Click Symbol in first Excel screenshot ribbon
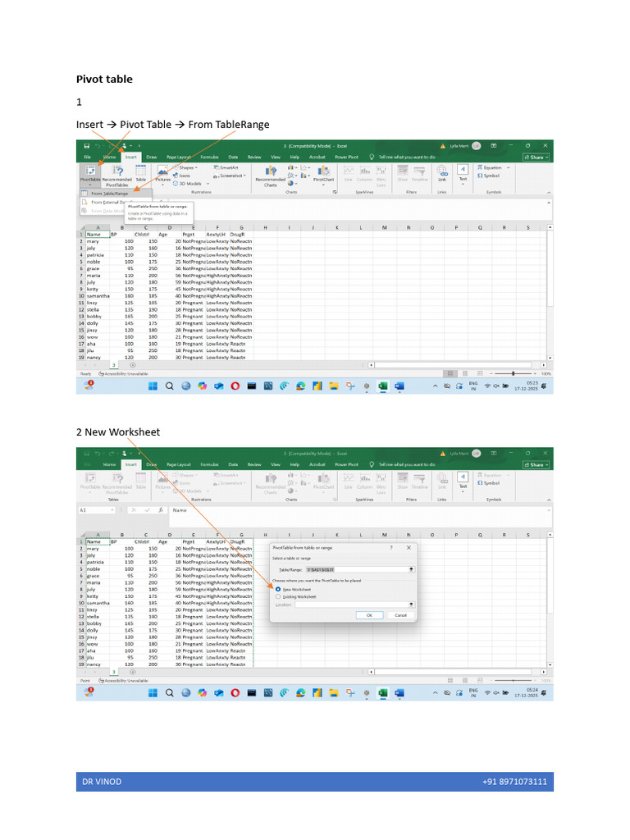Viewport: 630px width, 840px height. [x=489, y=176]
